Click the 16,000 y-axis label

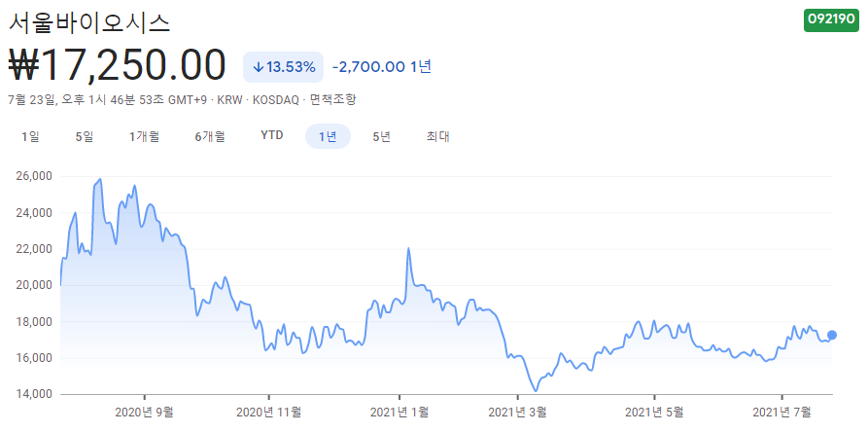coord(35,358)
